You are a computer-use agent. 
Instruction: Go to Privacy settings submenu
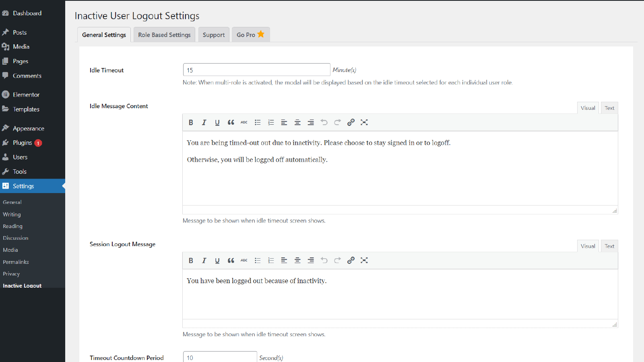[x=11, y=274]
